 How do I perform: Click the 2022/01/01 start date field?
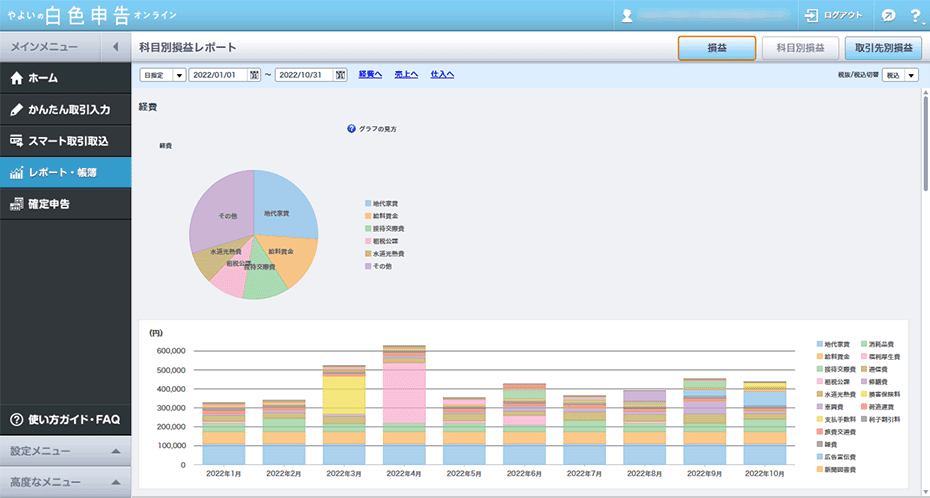pyautogui.click(x=218, y=75)
